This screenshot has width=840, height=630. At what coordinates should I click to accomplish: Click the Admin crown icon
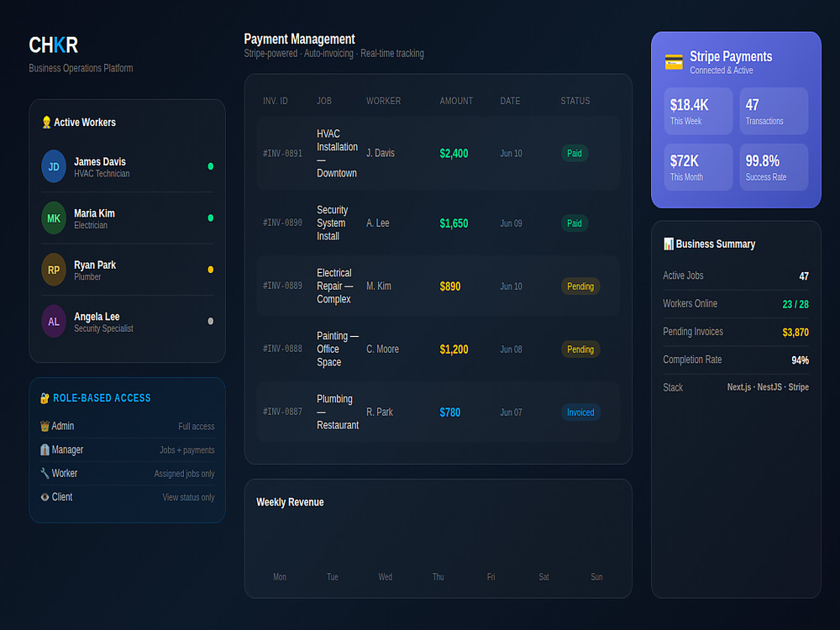pyautogui.click(x=45, y=426)
